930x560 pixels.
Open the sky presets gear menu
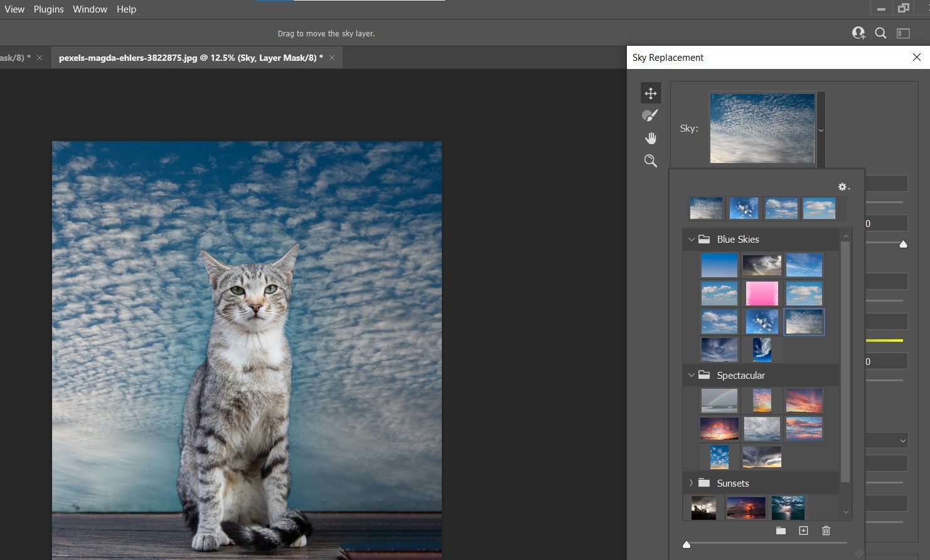[843, 187]
